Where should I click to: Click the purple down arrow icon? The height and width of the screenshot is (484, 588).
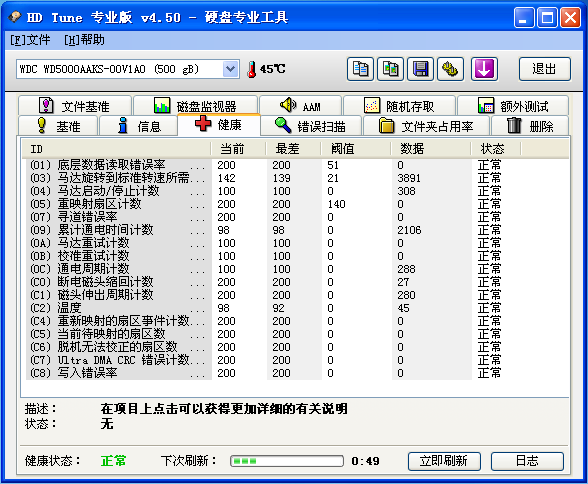coord(484,69)
